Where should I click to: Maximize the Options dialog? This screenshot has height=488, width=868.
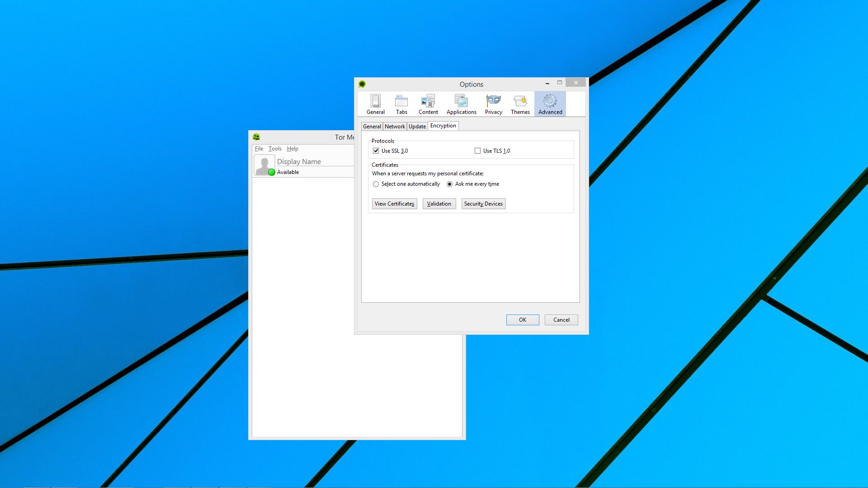click(560, 83)
